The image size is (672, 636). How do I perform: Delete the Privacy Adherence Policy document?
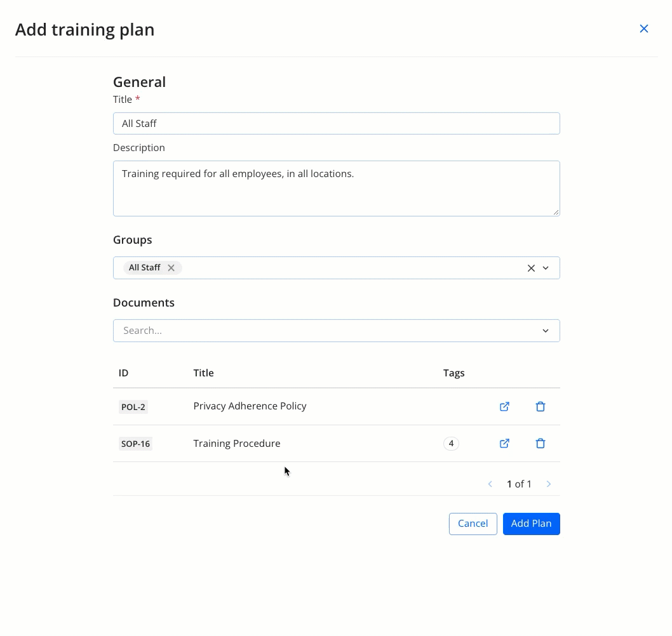tap(541, 406)
